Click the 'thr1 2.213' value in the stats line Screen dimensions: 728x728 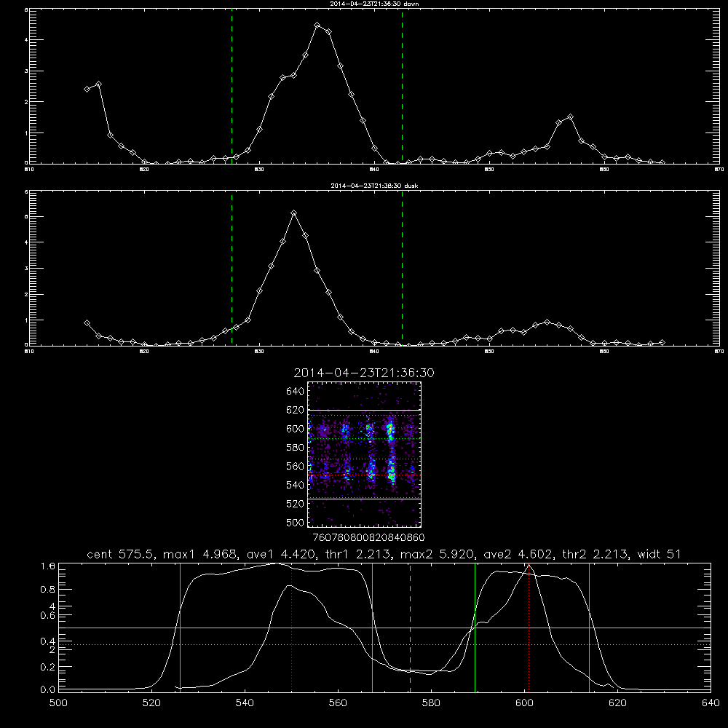358,554
